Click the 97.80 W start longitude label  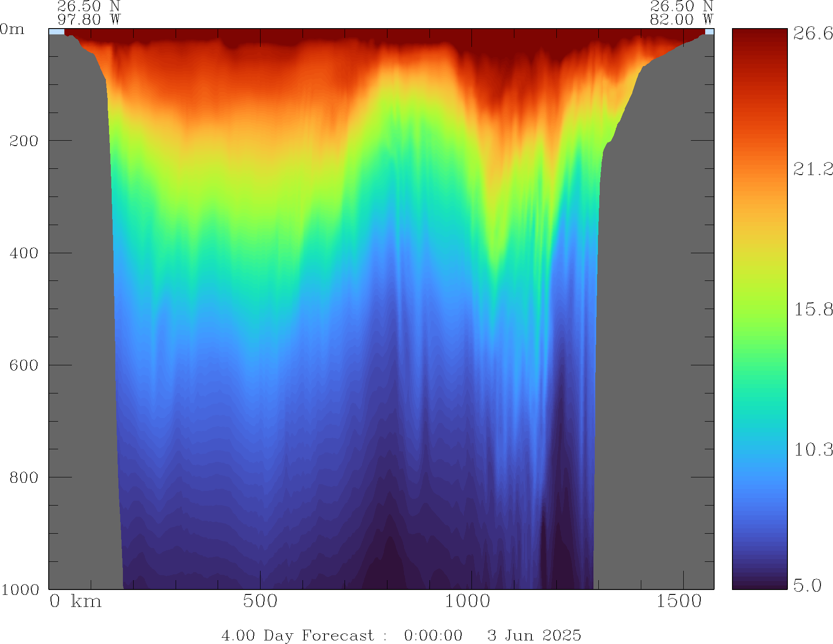(x=89, y=20)
